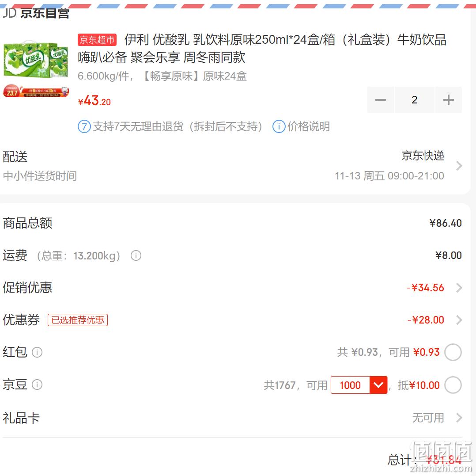Click the 京豆 1000 amount field
Image resolution: width=476 pixels, height=476 pixels.
click(x=350, y=385)
